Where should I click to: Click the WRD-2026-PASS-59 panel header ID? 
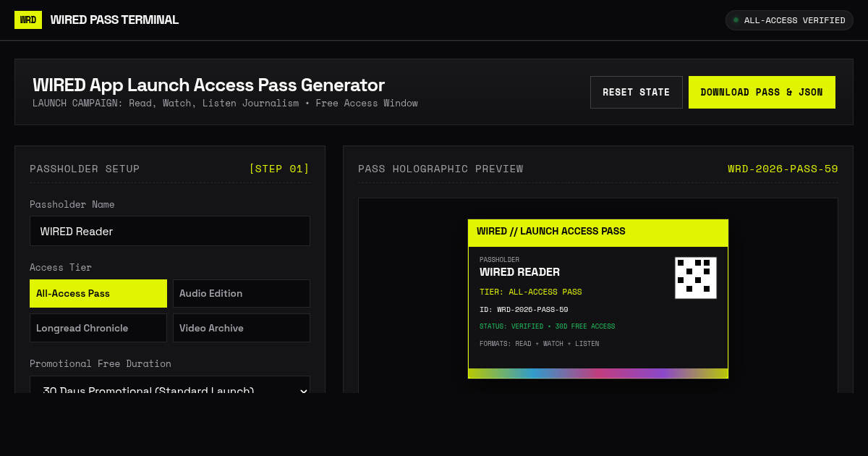783,169
